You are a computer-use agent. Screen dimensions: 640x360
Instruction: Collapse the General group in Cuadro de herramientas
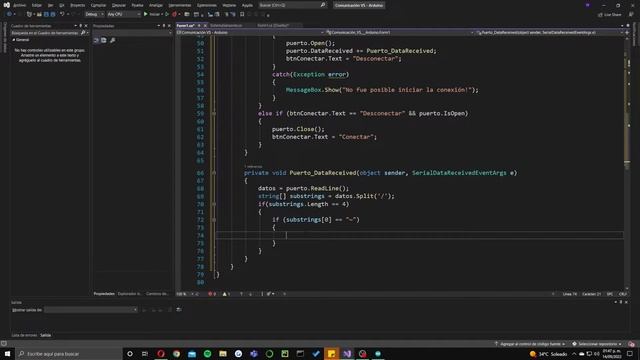point(13,40)
